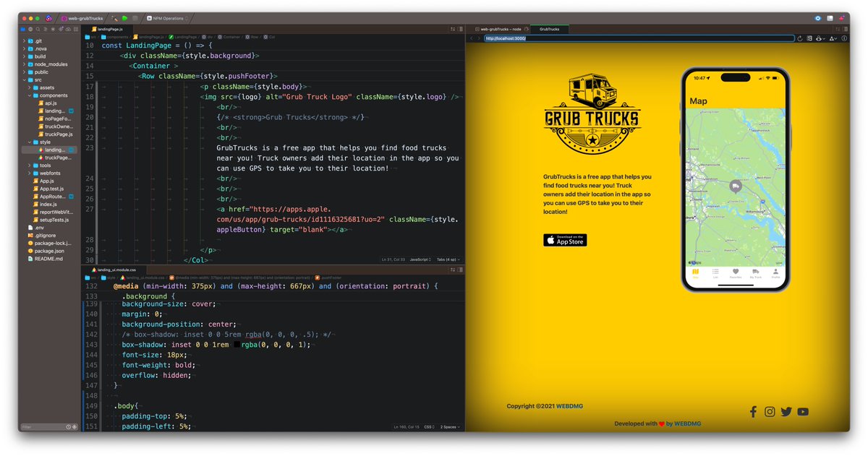Open index.js in the file tree
The height and width of the screenshot is (456, 868).
(x=45, y=205)
